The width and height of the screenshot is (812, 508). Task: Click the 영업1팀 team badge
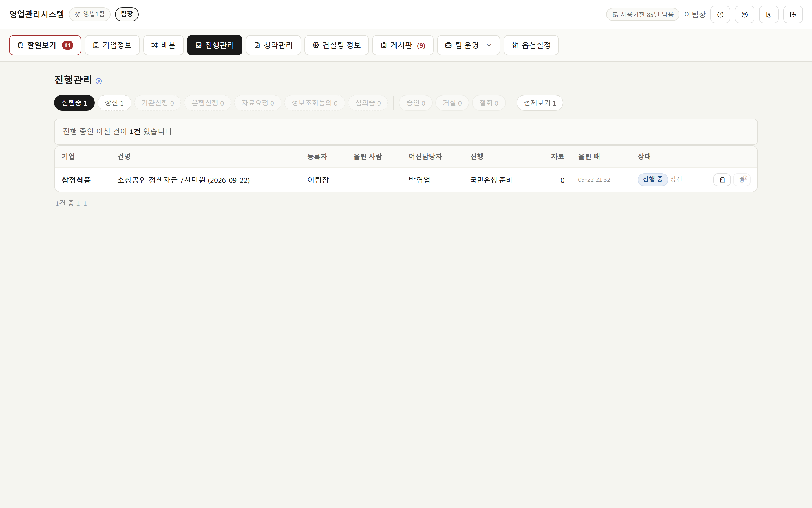click(90, 14)
